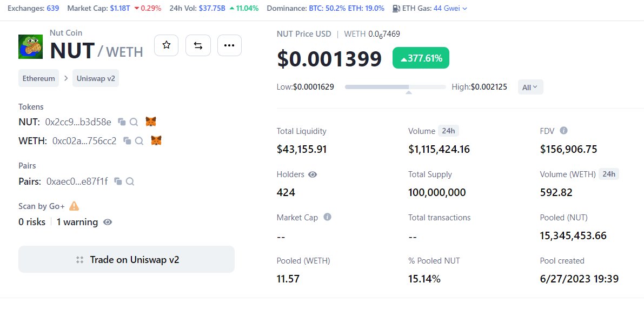644x310 pixels.
Task: Go to Uniswap v2 breadcrumb
Action: coord(96,78)
